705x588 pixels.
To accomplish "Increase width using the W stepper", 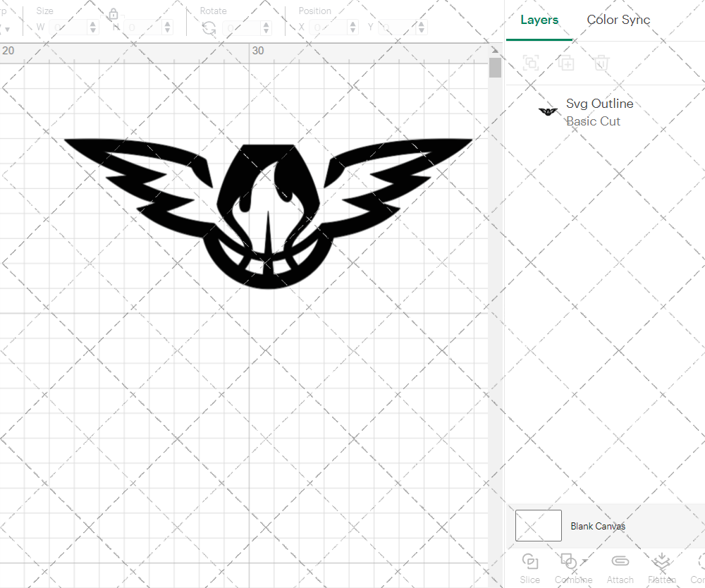I will pyautogui.click(x=92, y=23).
